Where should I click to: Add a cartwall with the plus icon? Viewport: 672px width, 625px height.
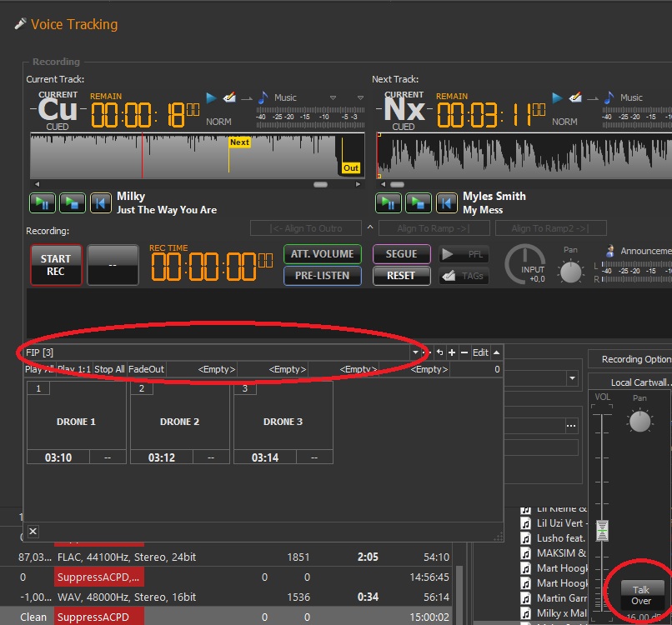452,352
